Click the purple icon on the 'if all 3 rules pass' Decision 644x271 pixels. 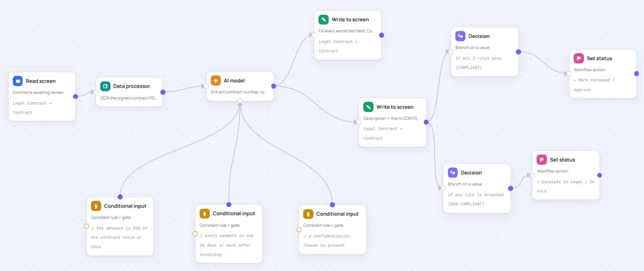[460, 36]
